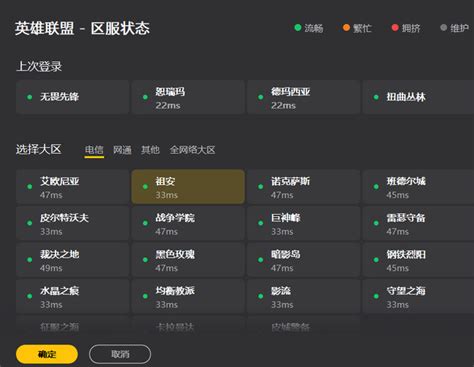Choose the 守望之海 server
The width and height of the screenshot is (474, 367).
418,296
